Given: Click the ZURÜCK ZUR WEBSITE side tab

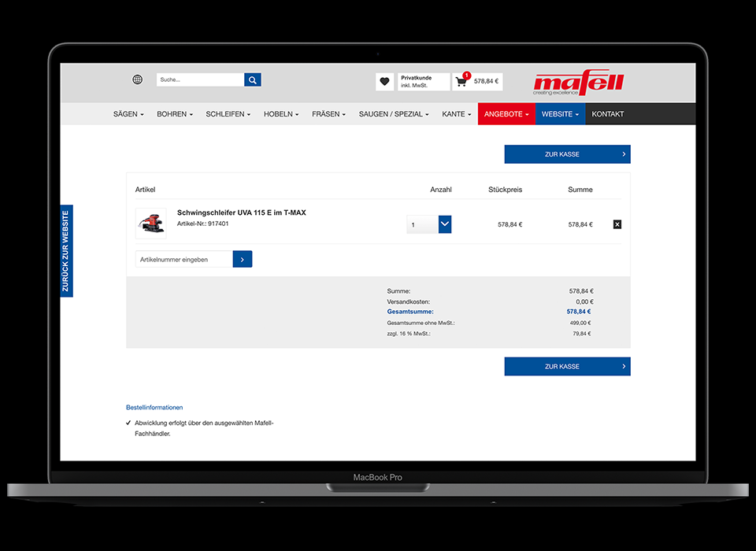Looking at the screenshot, I should click(x=66, y=251).
